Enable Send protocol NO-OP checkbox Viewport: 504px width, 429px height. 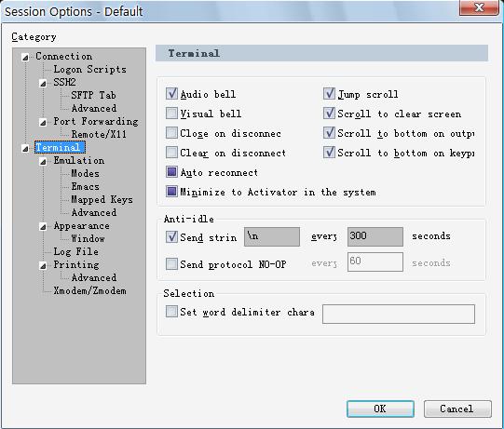tap(171, 264)
